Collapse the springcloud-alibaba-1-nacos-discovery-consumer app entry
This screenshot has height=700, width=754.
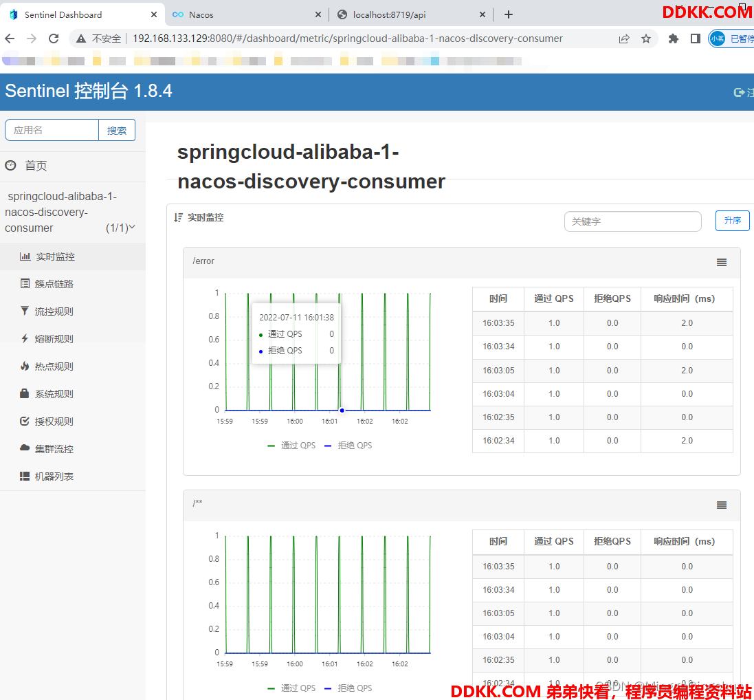point(70,212)
